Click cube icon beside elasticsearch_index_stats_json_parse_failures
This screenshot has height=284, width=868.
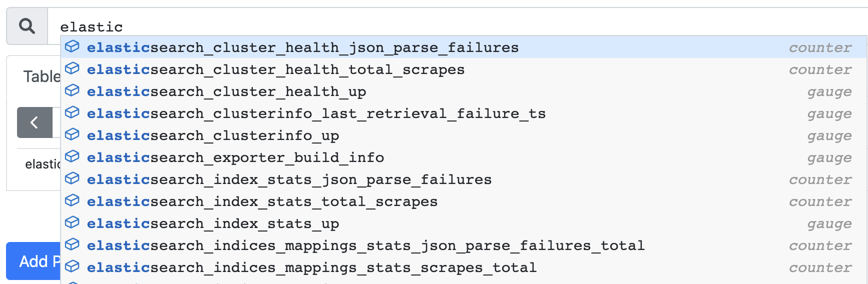point(72,178)
